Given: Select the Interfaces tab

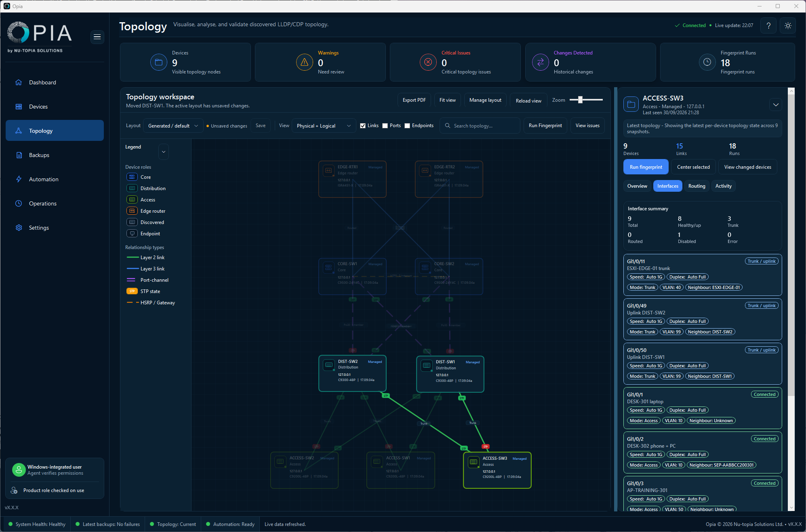Looking at the screenshot, I should tap(668, 186).
